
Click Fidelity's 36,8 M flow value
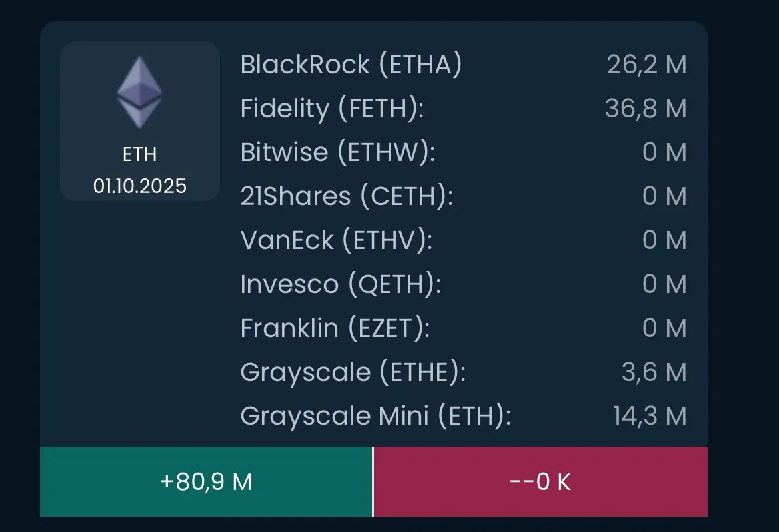[646, 108]
